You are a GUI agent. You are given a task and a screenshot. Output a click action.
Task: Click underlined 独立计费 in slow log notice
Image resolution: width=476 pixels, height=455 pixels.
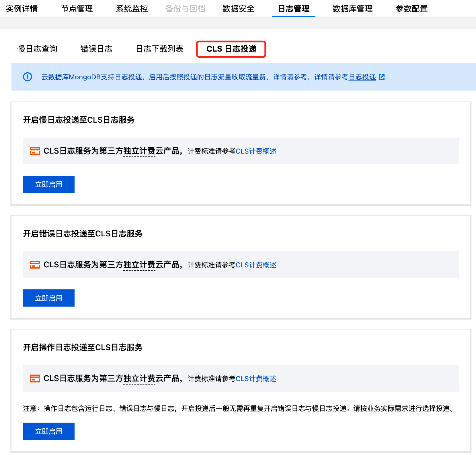coord(139,151)
